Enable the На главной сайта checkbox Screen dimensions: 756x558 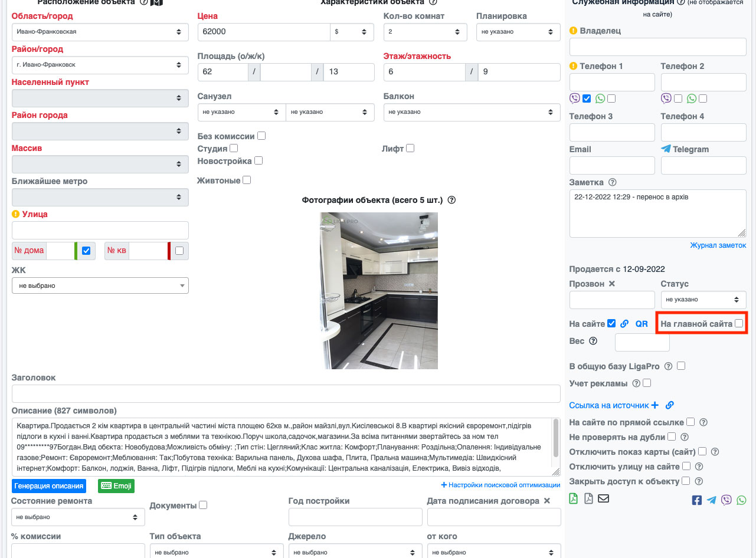pyautogui.click(x=739, y=323)
